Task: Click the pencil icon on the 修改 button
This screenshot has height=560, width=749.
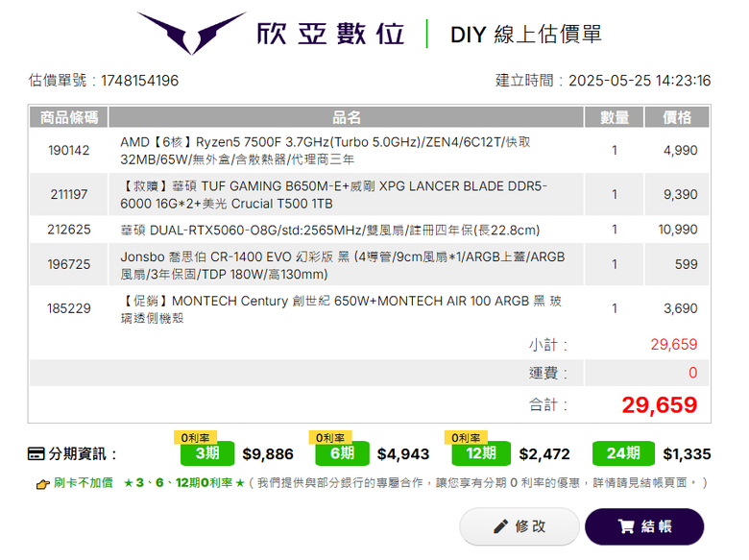Action: pyautogui.click(x=500, y=526)
